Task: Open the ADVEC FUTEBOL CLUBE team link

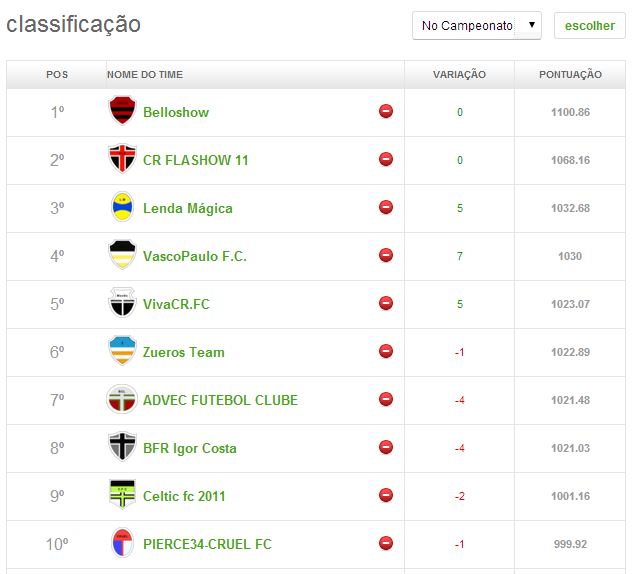Action: [x=220, y=400]
